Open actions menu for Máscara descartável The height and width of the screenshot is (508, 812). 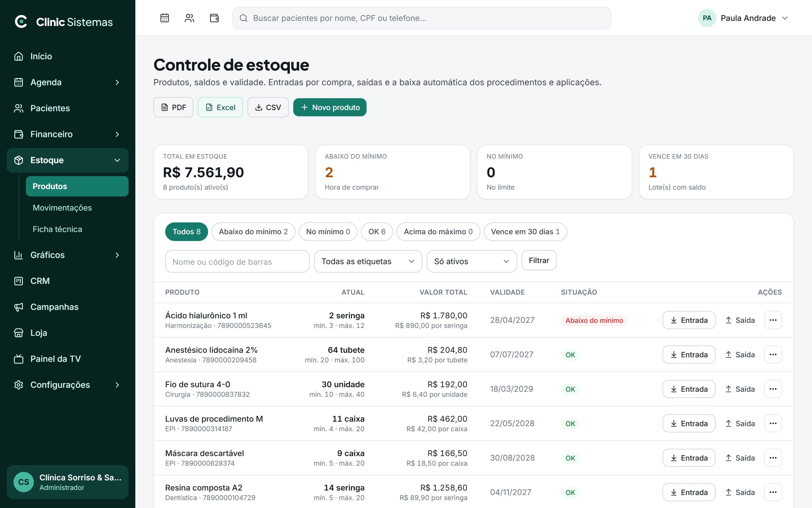coord(773,457)
